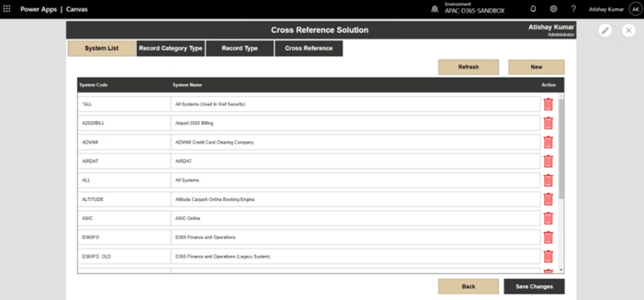This screenshot has height=300, width=644.
Task: Edit 'ASIC Online' name field
Action: click(356, 218)
